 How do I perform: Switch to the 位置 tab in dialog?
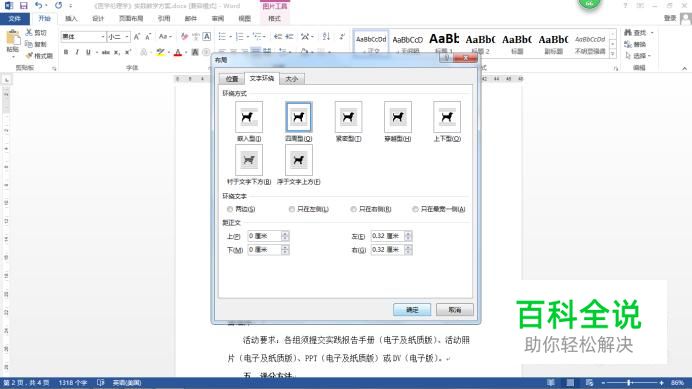point(232,79)
